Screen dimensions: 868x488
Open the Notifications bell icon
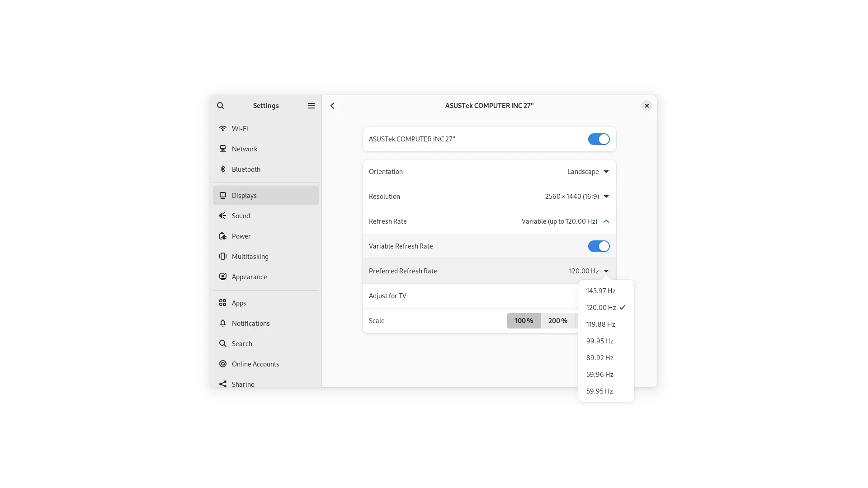(x=222, y=324)
